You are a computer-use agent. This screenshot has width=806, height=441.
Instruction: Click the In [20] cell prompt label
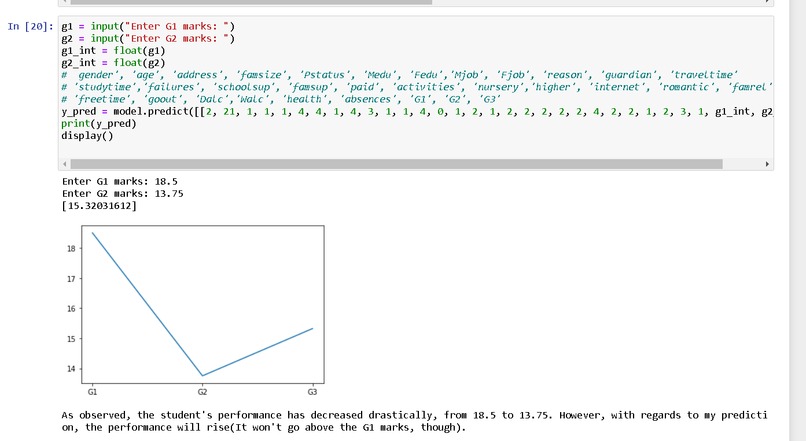(30, 26)
